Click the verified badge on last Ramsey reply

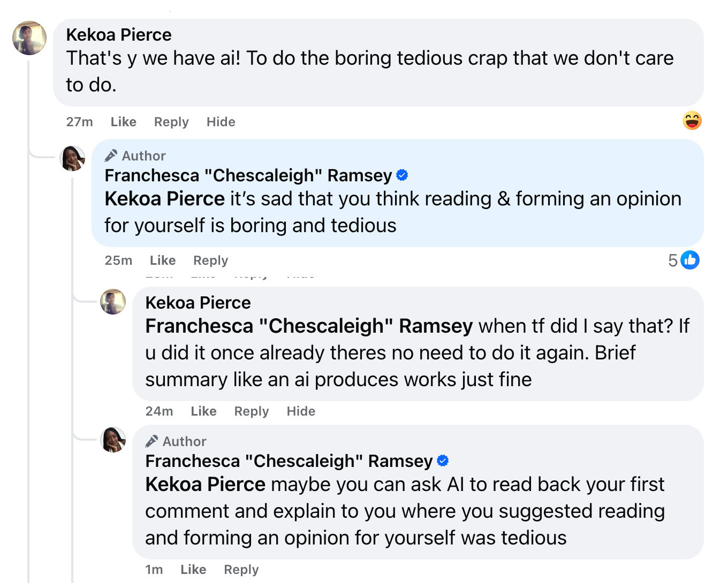(443, 461)
